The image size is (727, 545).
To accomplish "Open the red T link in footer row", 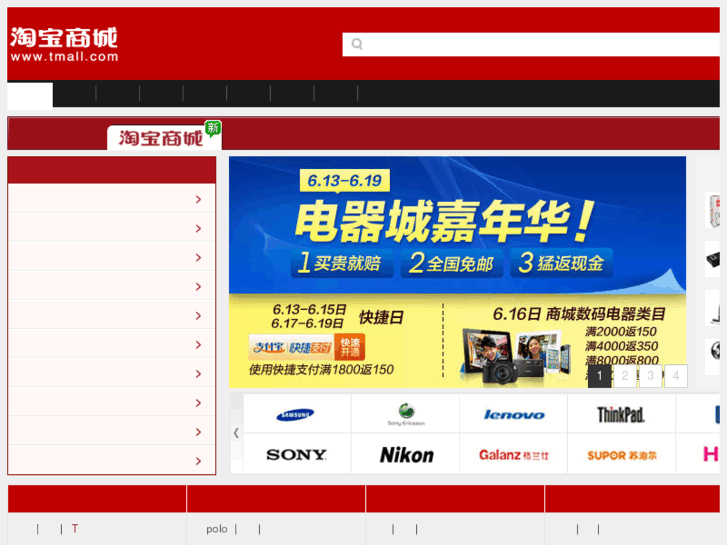I will point(75,529).
